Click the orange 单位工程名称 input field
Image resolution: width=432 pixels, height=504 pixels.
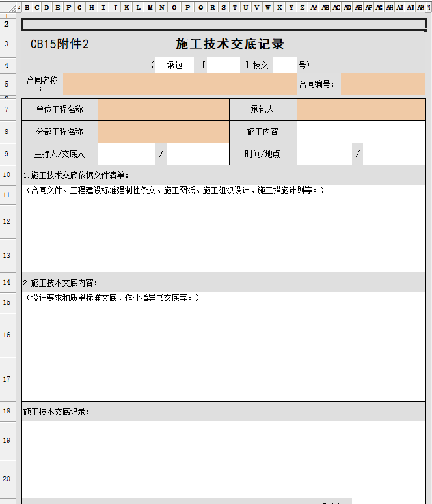pyautogui.click(x=163, y=110)
